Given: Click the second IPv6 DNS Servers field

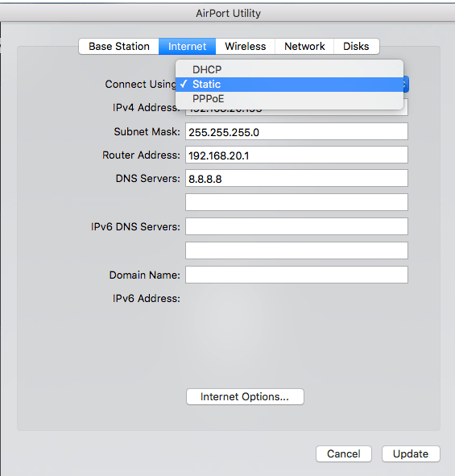Looking at the screenshot, I should coord(296,250).
